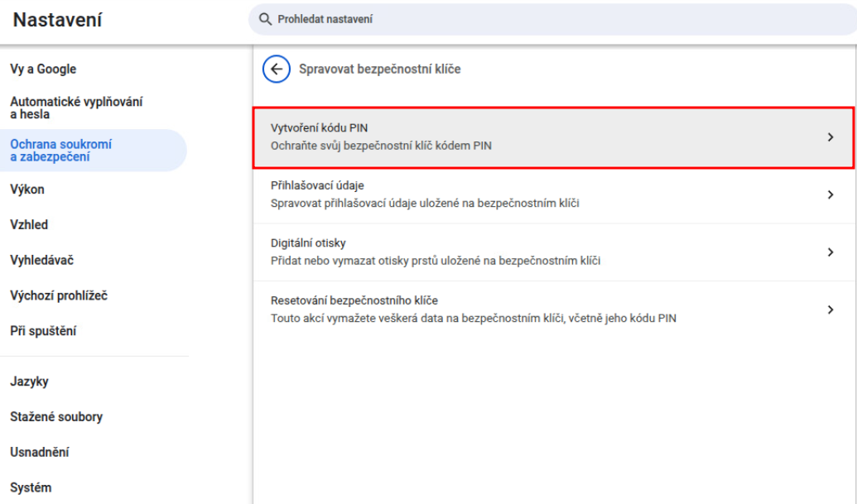
Task: Open Usnadnění settings section
Action: (x=40, y=453)
